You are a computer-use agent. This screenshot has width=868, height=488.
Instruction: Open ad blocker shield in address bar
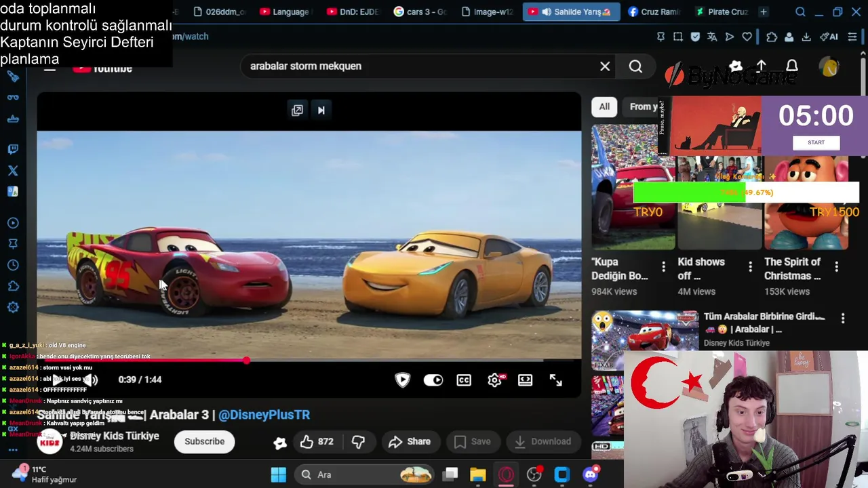point(695,37)
